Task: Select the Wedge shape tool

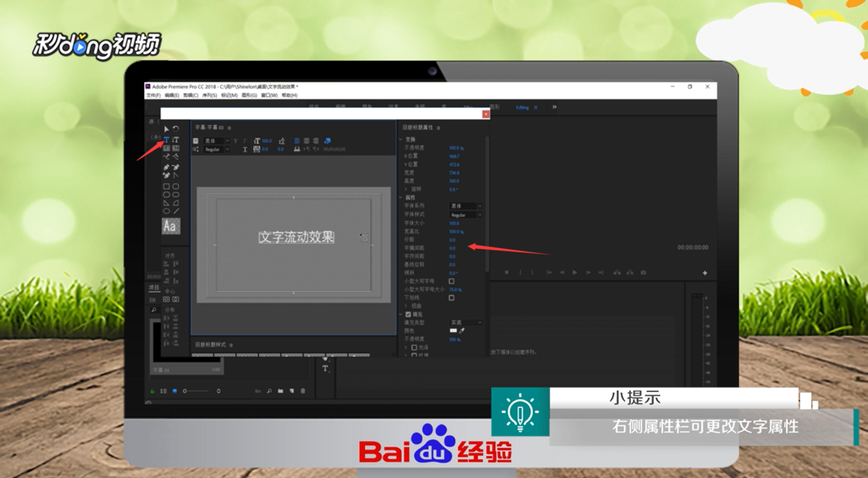Action: pos(166,203)
